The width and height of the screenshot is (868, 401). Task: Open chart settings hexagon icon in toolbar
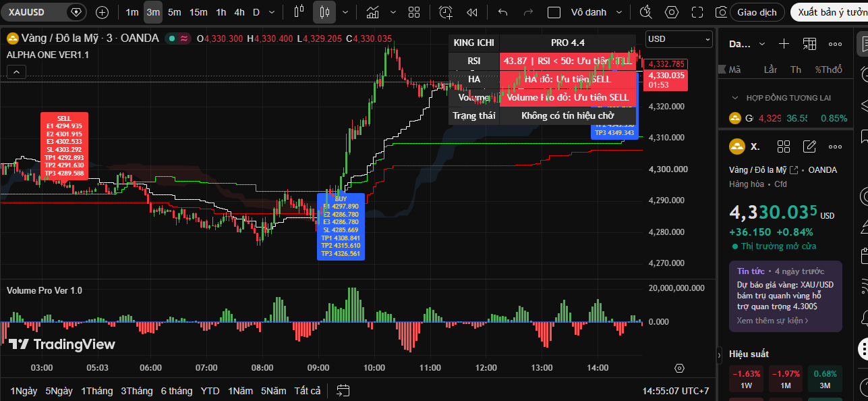tap(672, 12)
